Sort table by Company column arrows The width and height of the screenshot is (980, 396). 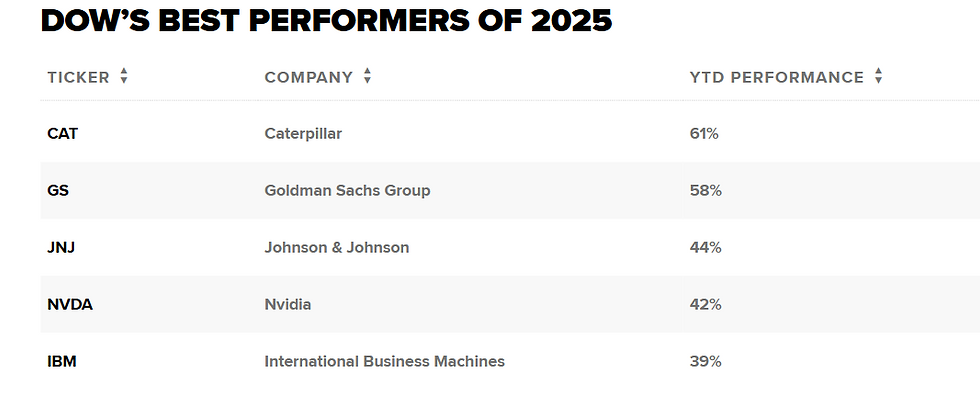368,76
